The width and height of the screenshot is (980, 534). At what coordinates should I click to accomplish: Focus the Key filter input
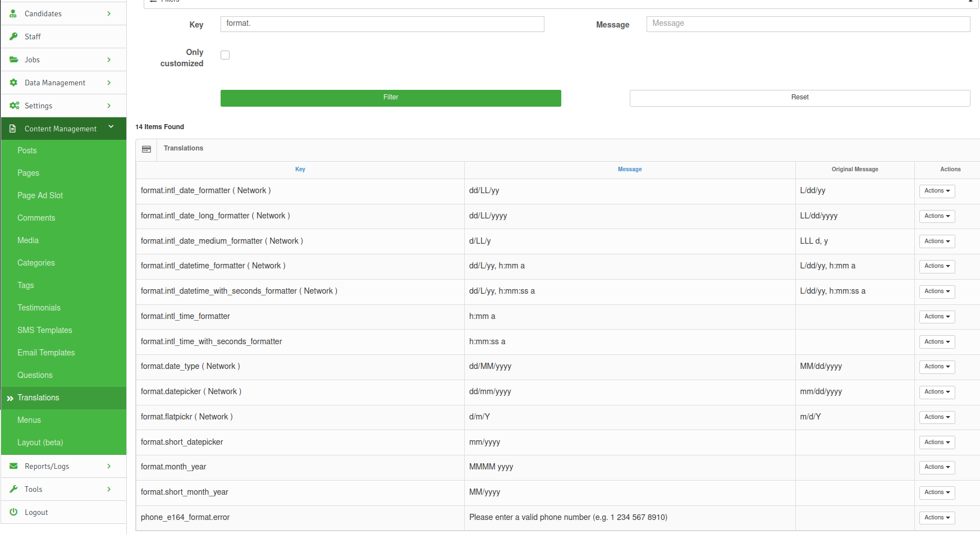click(382, 24)
